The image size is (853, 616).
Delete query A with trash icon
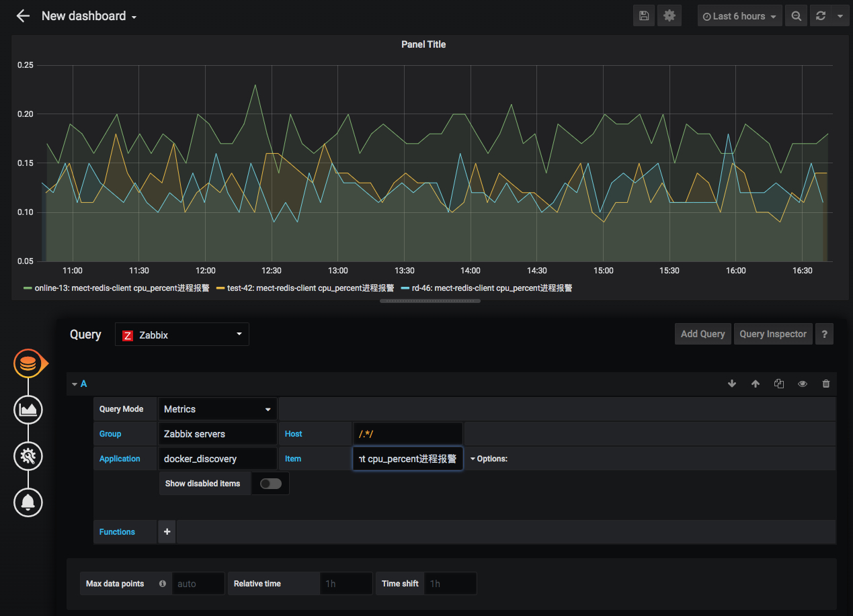click(826, 384)
